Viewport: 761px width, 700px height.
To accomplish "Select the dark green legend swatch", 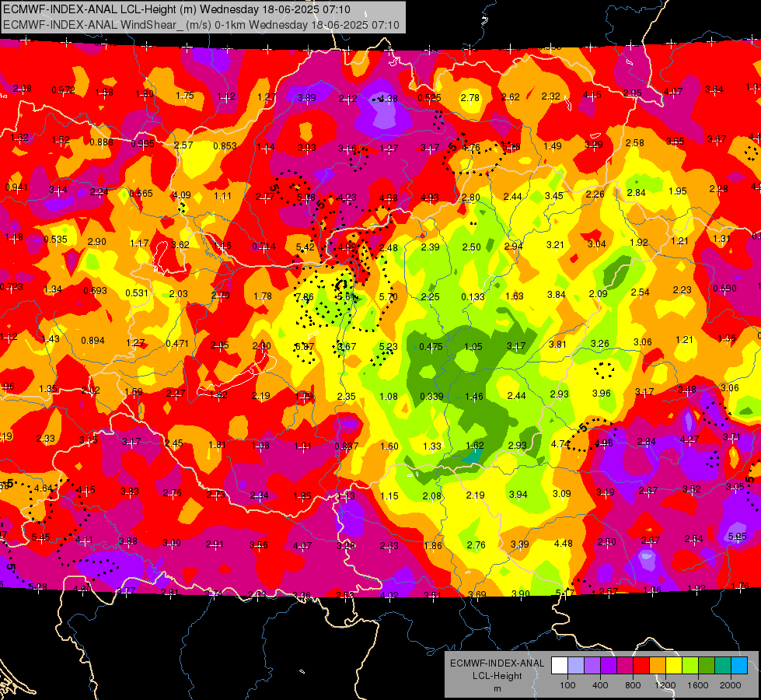I will click(706, 665).
